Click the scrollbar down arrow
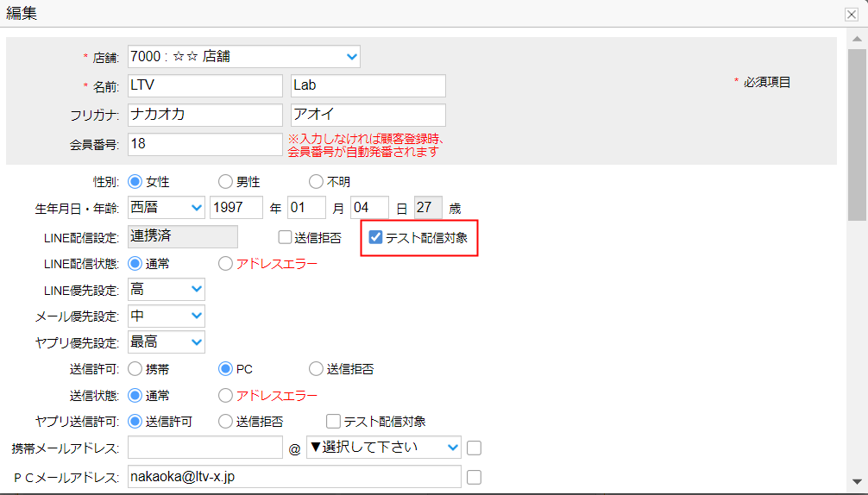This screenshot has height=495, width=868. pos(856,481)
